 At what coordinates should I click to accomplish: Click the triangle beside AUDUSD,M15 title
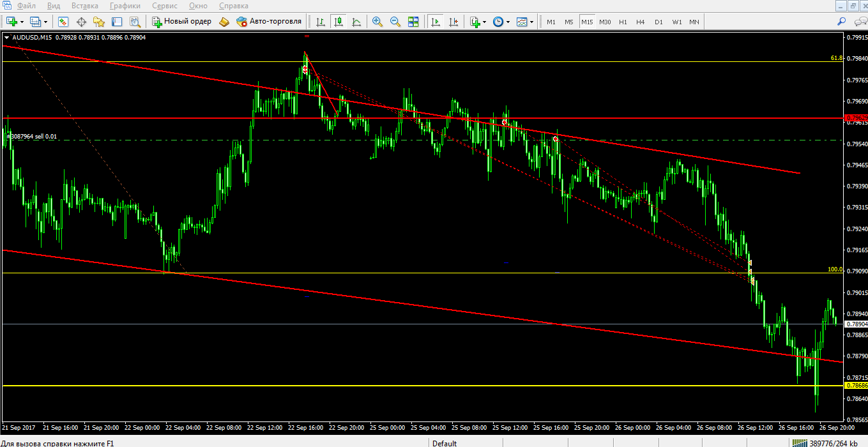coord(6,38)
